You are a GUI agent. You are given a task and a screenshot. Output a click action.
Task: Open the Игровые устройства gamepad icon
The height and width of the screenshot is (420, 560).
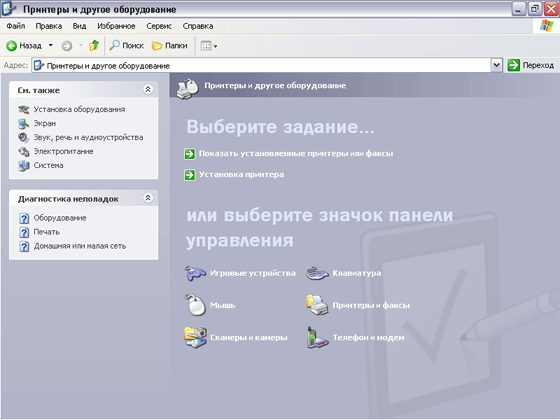point(195,273)
